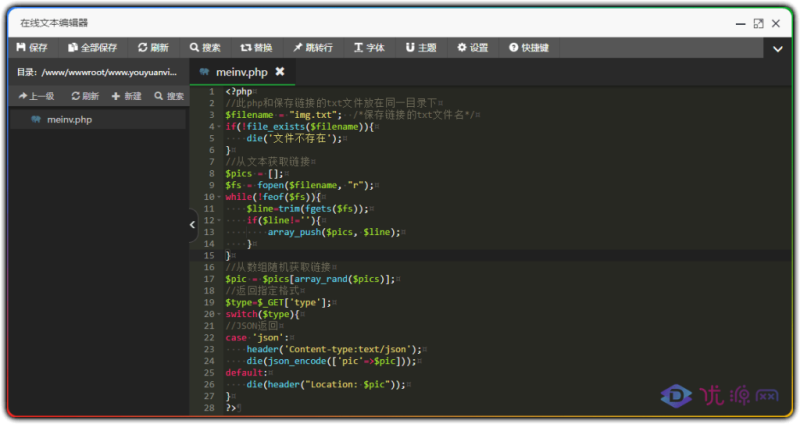Click the directory path label

97,72
